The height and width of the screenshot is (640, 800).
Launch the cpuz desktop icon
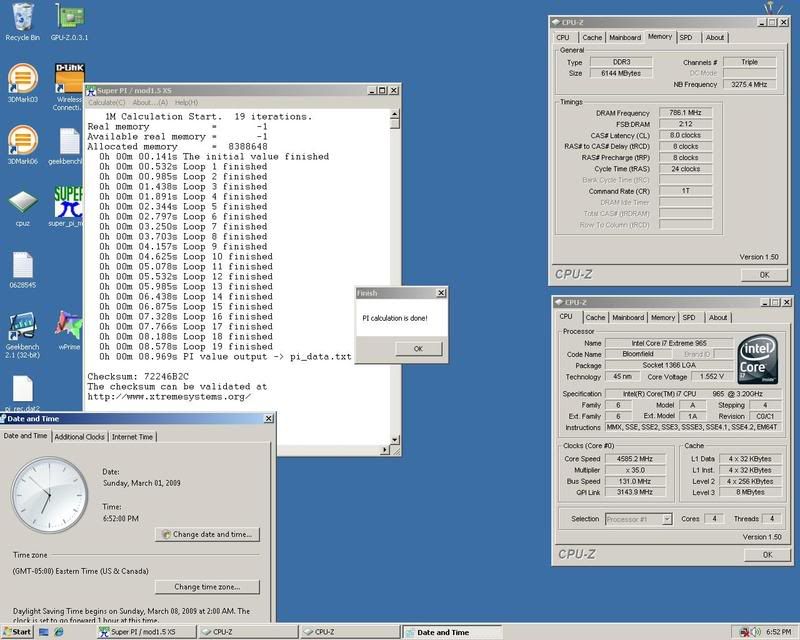coord(22,202)
